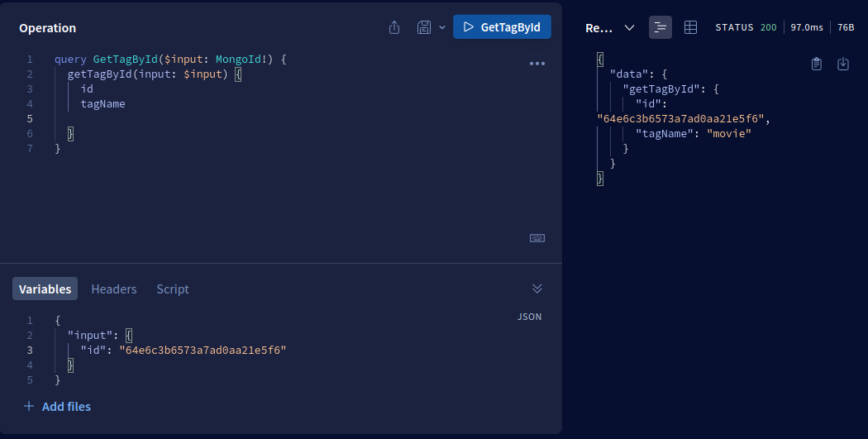Click the Operation panel heading
The image size is (868, 439).
pos(48,27)
